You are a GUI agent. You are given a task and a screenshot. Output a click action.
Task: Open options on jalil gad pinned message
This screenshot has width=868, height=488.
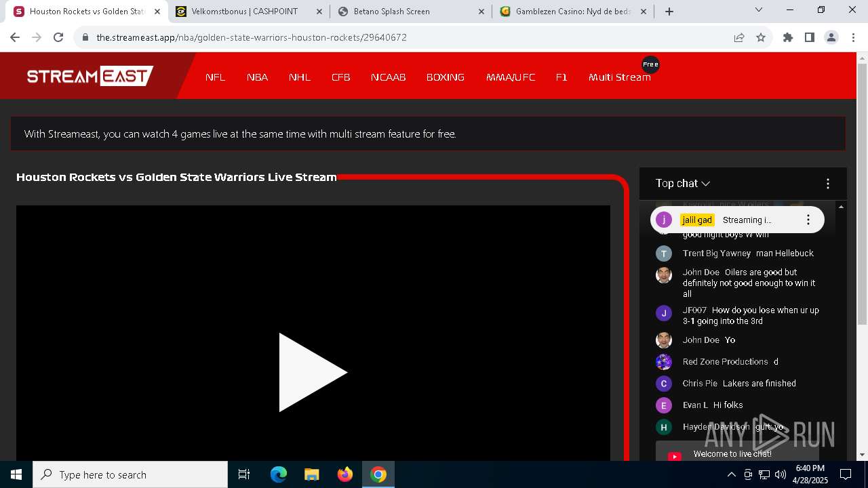(808, 220)
